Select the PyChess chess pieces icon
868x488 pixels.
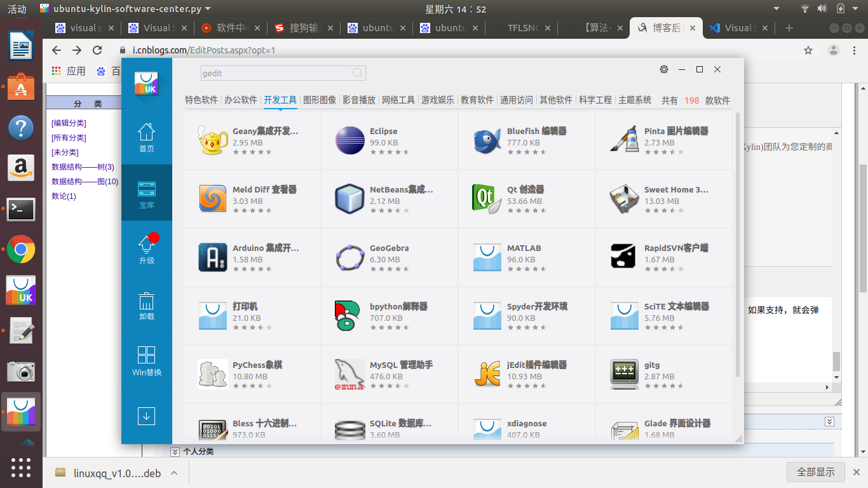click(x=212, y=374)
